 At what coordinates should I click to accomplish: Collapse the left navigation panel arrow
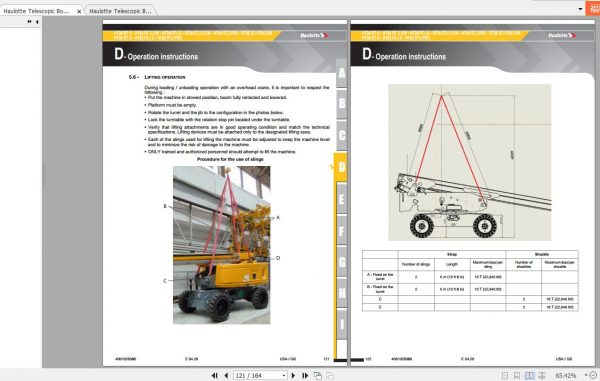tap(37, 22)
